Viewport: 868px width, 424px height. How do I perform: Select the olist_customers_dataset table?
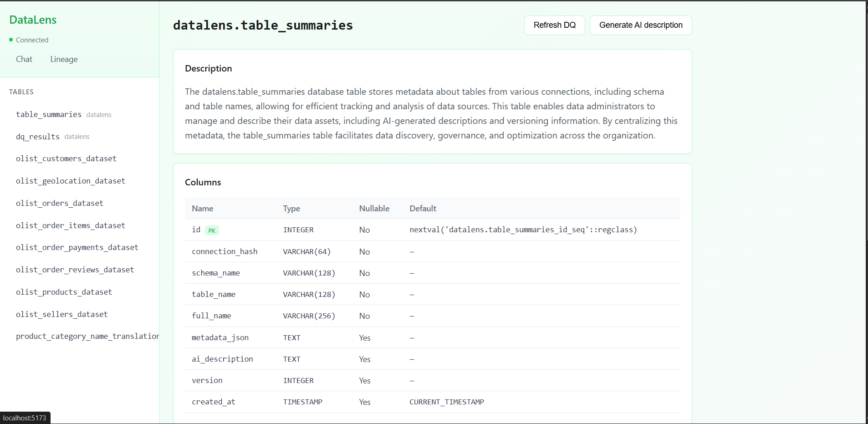66,158
